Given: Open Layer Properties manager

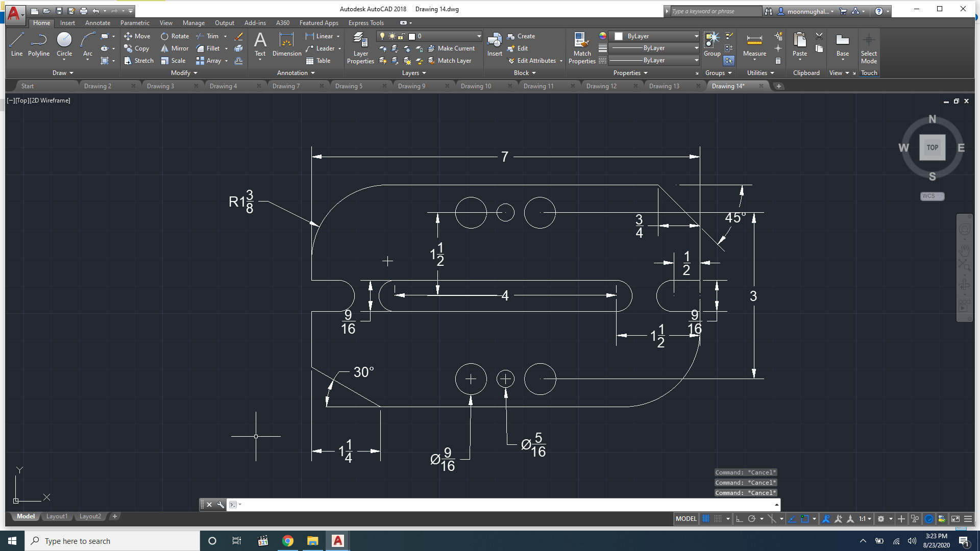Looking at the screenshot, I should tap(360, 48).
